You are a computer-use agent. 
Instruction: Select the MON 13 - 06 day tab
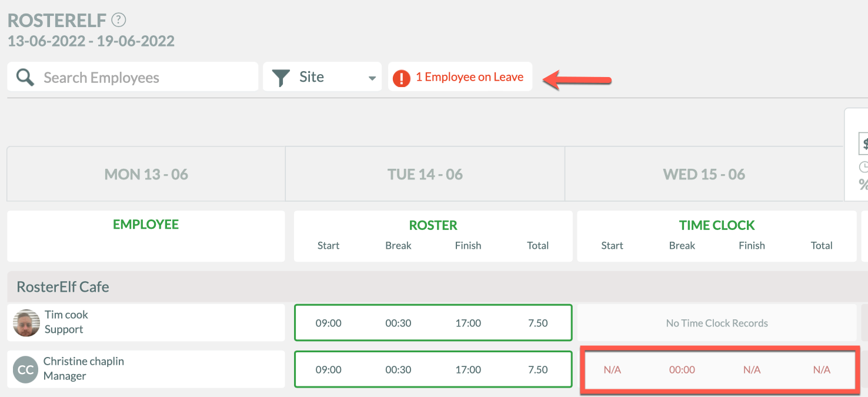tap(146, 174)
